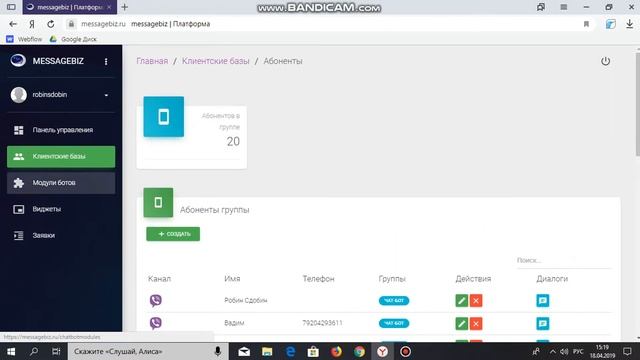This screenshot has height=360, width=640.
Task: Click the name Робин Сдобин in the table
Action: (x=246, y=300)
